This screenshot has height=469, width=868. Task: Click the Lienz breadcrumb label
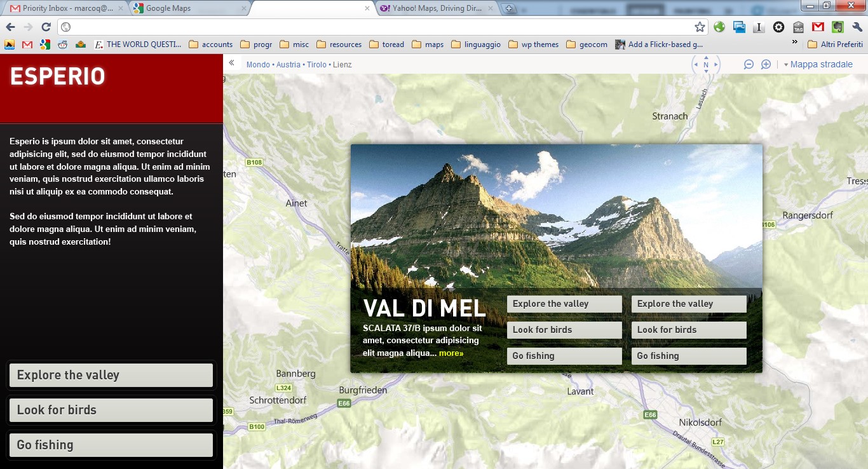(x=342, y=65)
